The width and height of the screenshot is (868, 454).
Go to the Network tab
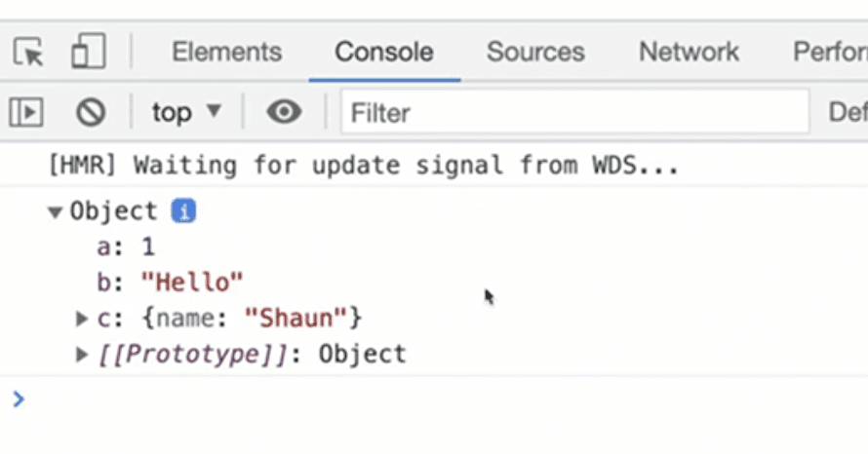click(690, 52)
